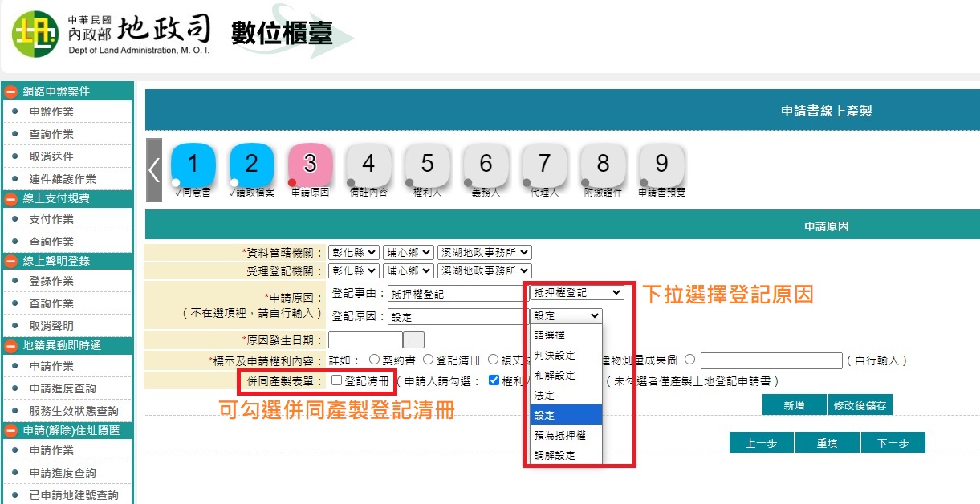Click the 下一步 button
Viewport: 980px width, 504px height.
tap(893, 443)
